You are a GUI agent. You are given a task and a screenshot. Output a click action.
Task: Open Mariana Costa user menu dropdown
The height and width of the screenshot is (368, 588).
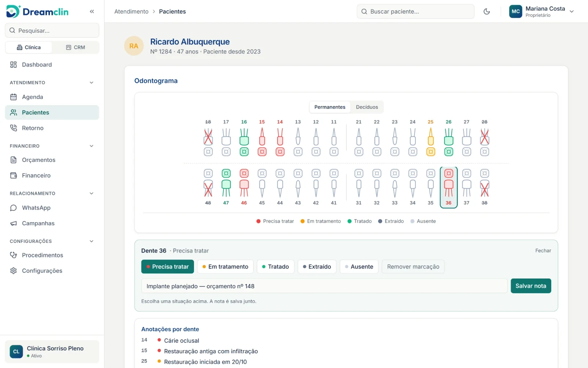pyautogui.click(x=541, y=11)
